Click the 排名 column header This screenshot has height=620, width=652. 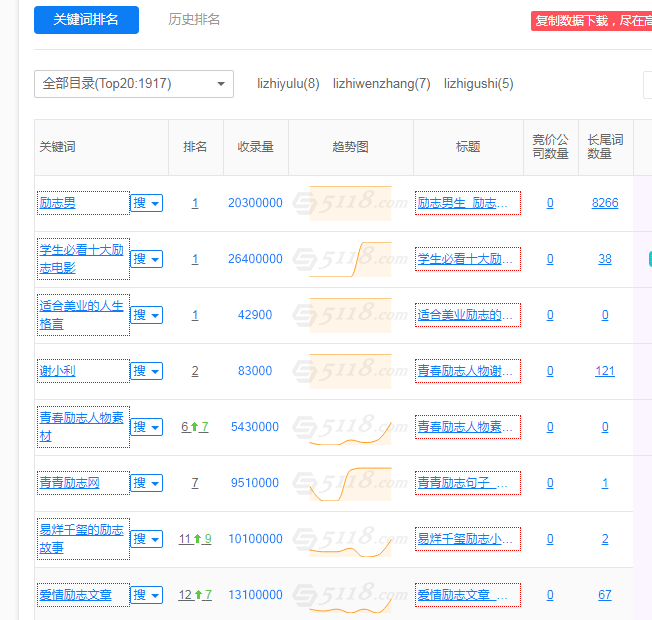click(195, 147)
